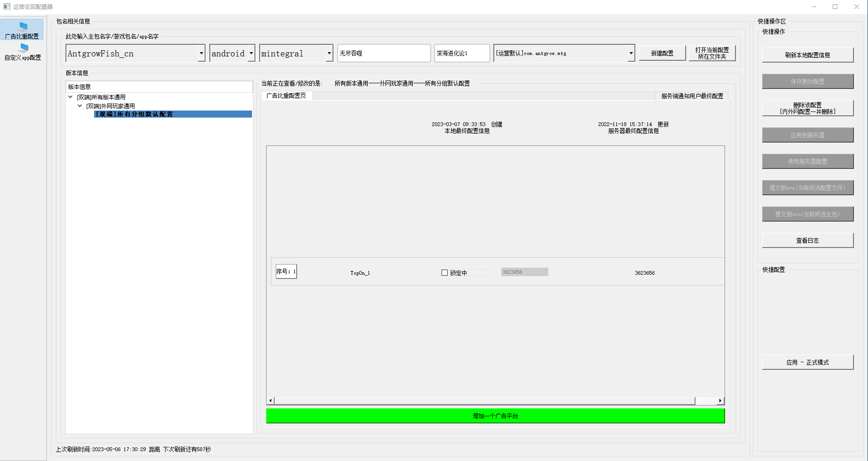Click the 本地最终配置信息 label
The height and width of the screenshot is (461, 868).
pyautogui.click(x=467, y=131)
